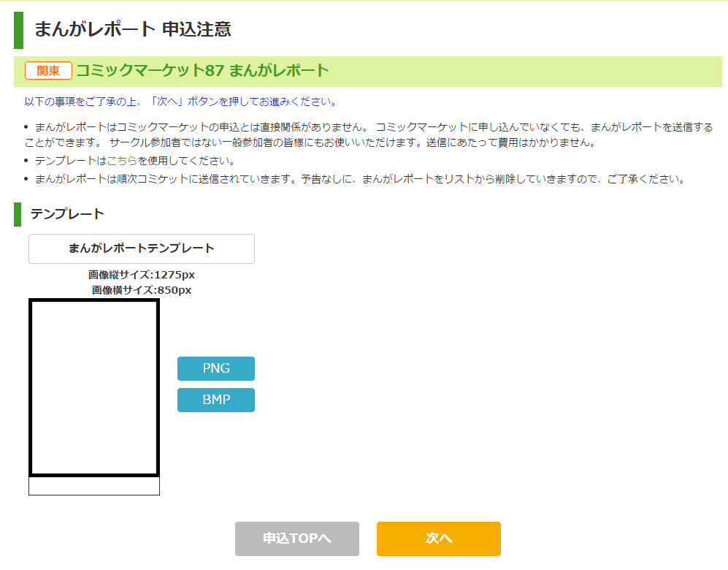The width and height of the screenshot is (728, 570).
Task: Click the bullet about コミックマーケットの申込とは直接関係
Action: pos(369,134)
